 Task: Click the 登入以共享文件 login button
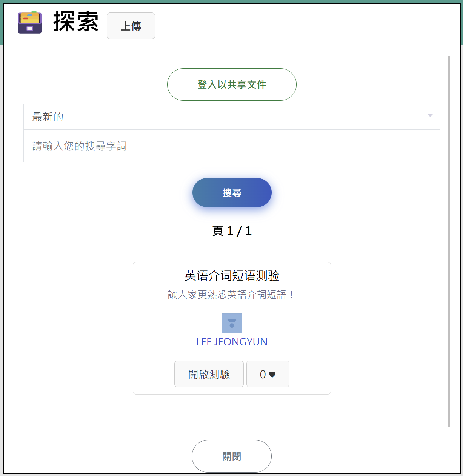(232, 84)
